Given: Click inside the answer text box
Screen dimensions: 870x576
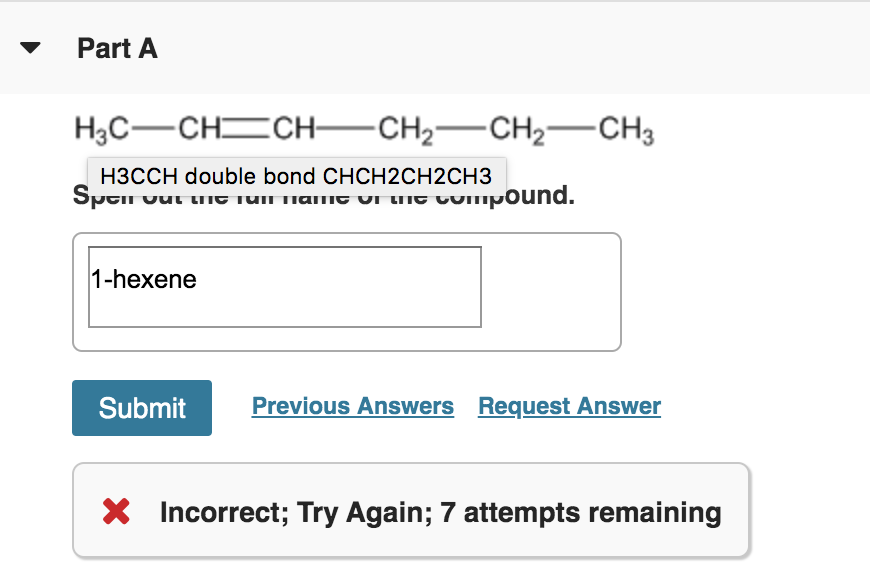Looking at the screenshot, I should (285, 287).
